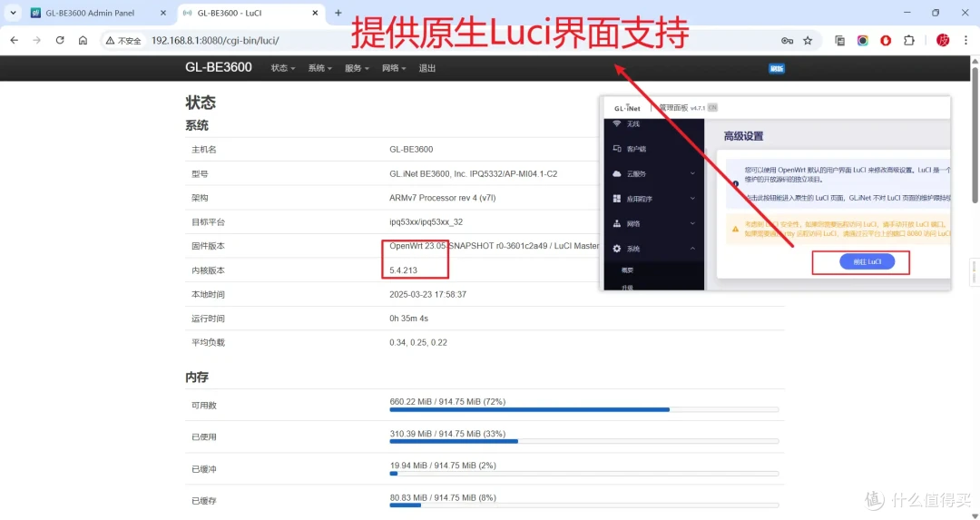Select the ipq53xx/ipq53xx_32 platform text
Screen dimensions: 980x520
426,221
